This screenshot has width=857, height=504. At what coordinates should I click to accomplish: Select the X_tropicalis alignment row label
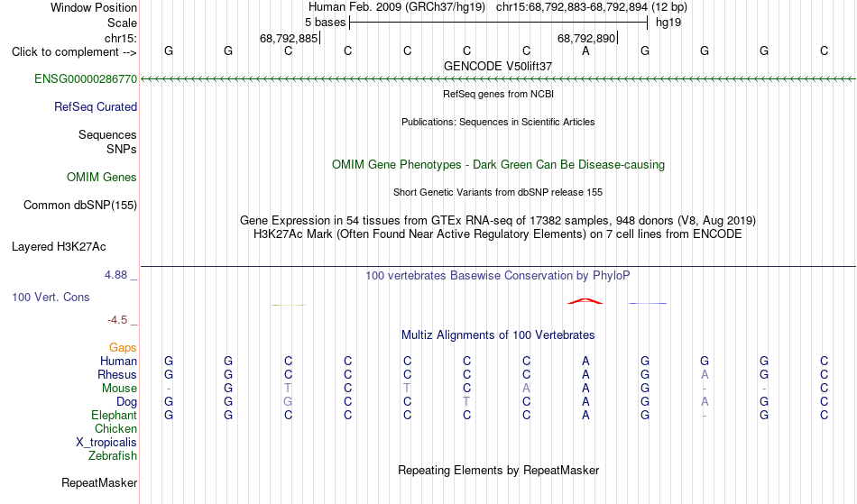coord(106,443)
